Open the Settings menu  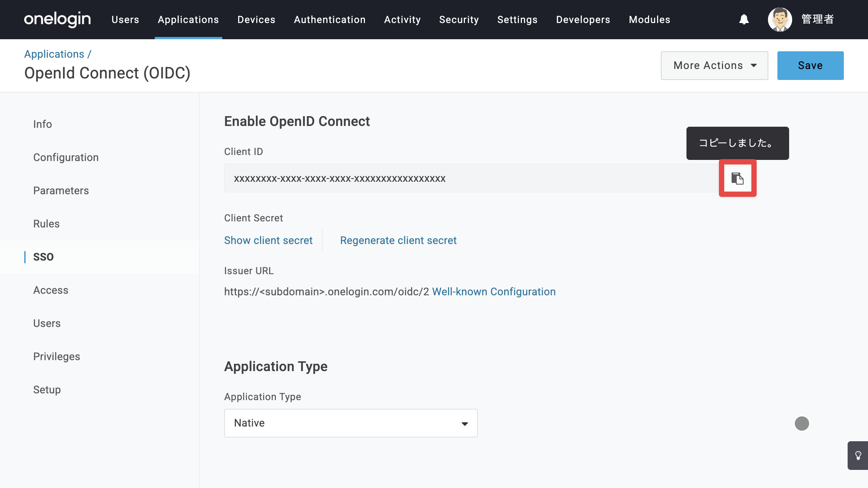pyautogui.click(x=517, y=20)
